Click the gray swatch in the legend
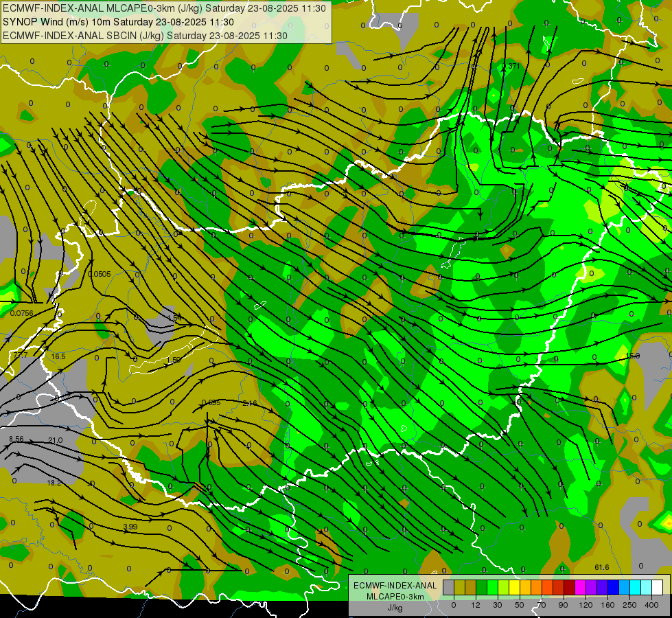The width and height of the screenshot is (672, 618). tap(449, 588)
